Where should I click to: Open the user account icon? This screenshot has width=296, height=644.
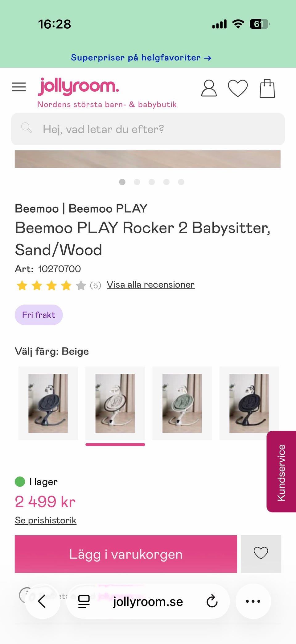pyautogui.click(x=209, y=88)
